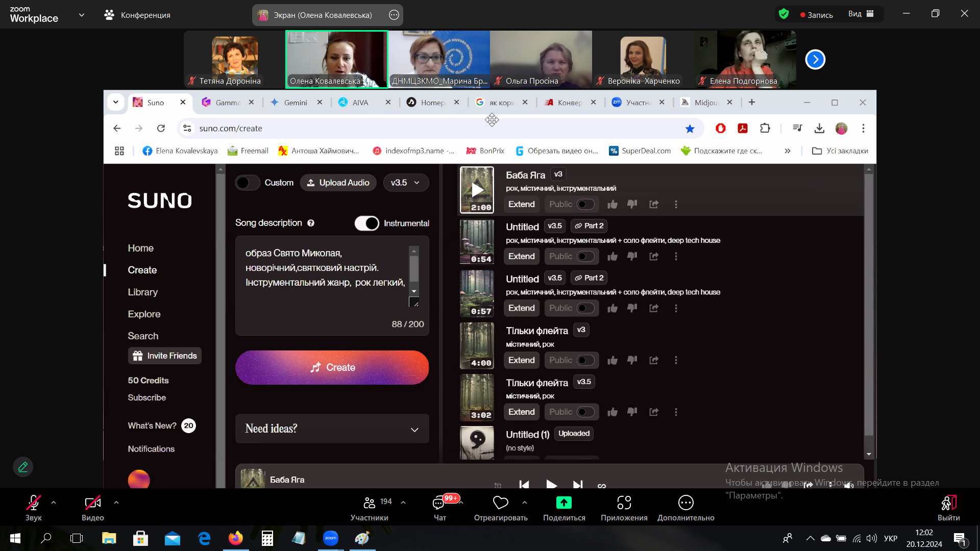Image resolution: width=980 pixels, height=551 pixels.
Task: Open Zoom Reactions menu
Action: [500, 508]
